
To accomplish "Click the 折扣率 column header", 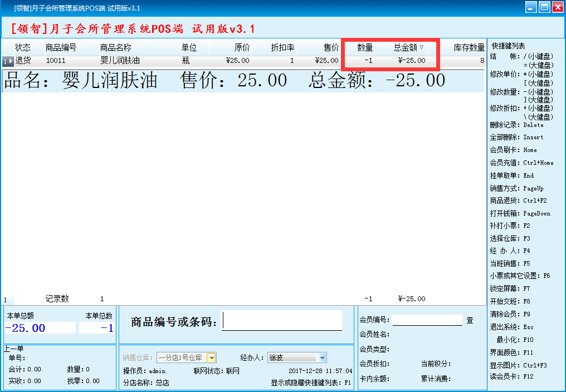I will click(x=282, y=48).
